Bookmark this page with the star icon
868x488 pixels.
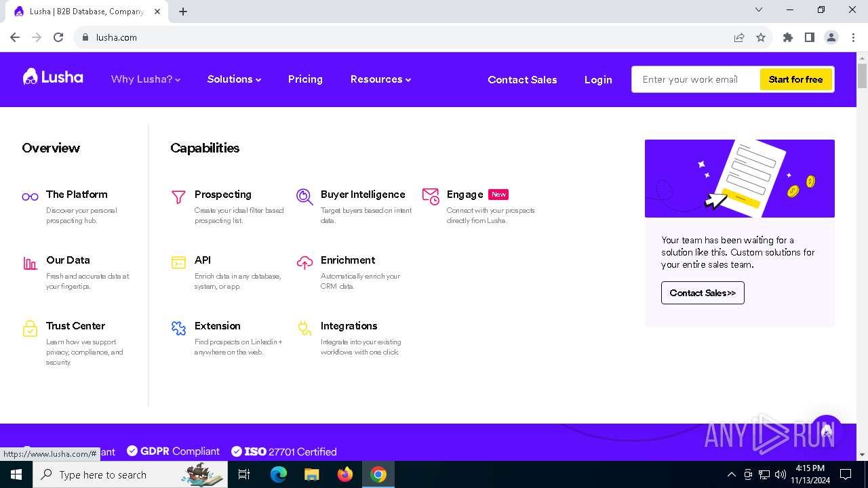[x=761, y=37]
